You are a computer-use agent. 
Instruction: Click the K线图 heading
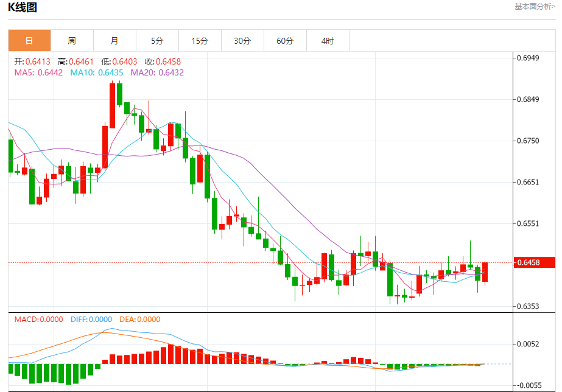pyautogui.click(x=22, y=7)
